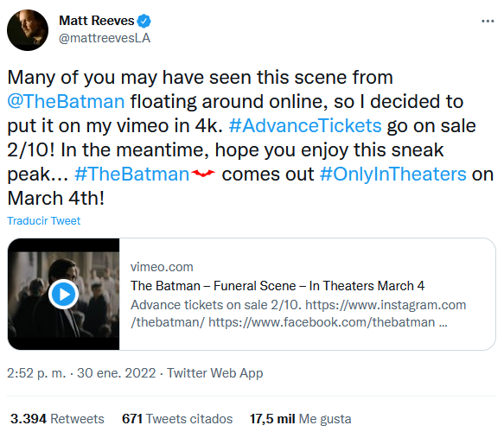504x438 pixels.
Task: Open the tweet timestamp 2:52 p. m. 30 ene. 2022
Action: click(81, 373)
